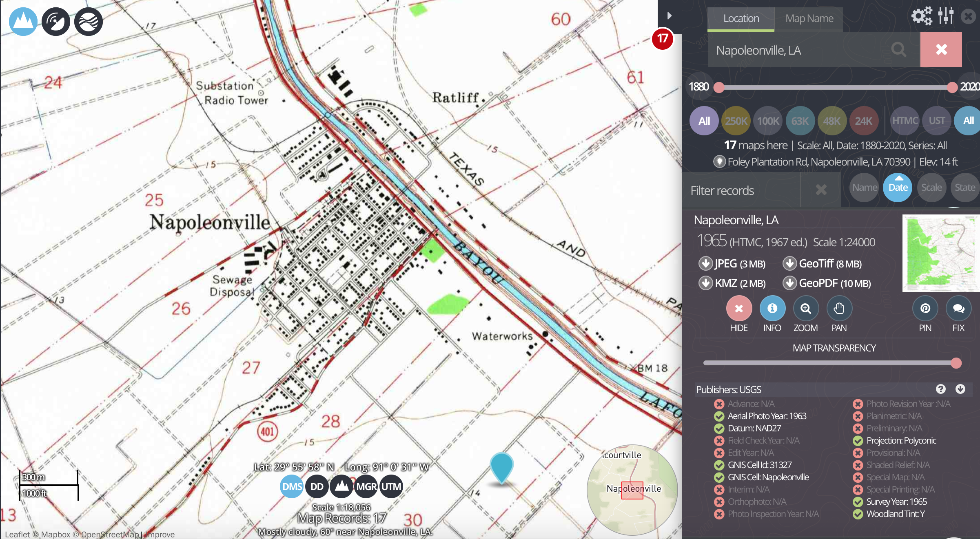Click the PIN Pinterest icon
Viewport: 980px width, 539px height.
coord(925,309)
